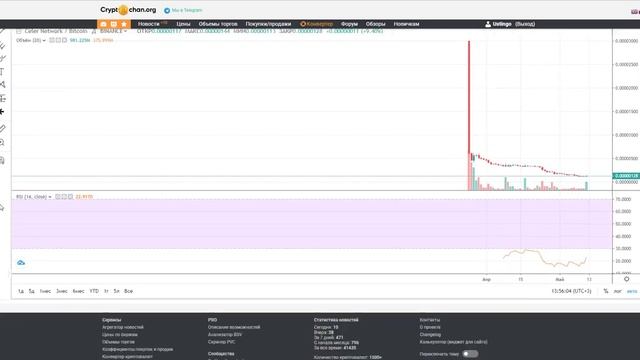
Task: Open the Цены menu item
Action: 183,24
